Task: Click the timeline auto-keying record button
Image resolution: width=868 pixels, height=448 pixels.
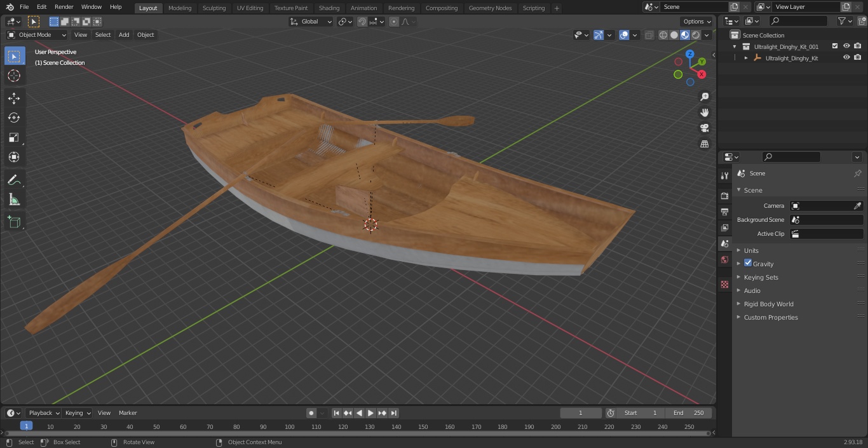Action: point(311,413)
